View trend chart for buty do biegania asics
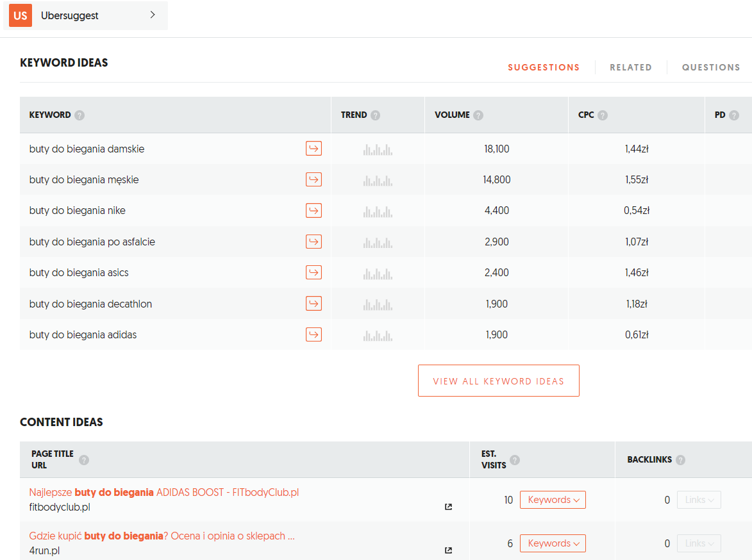This screenshot has height=560, width=752. click(378, 274)
